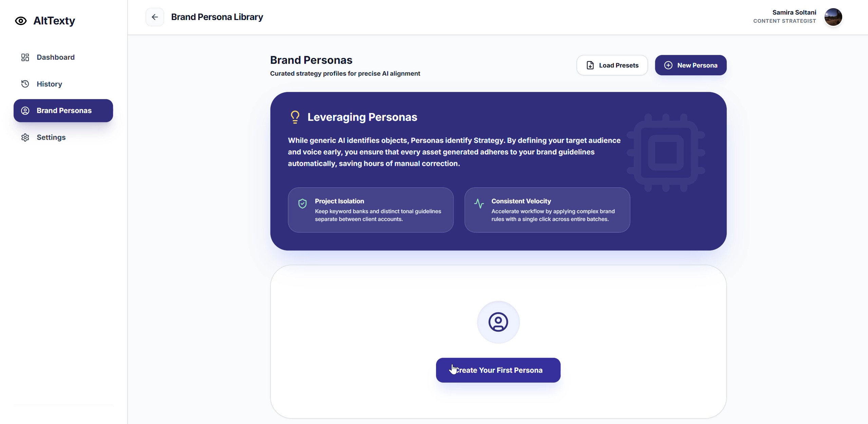
Task: Click the History clock icon
Action: pos(25,84)
